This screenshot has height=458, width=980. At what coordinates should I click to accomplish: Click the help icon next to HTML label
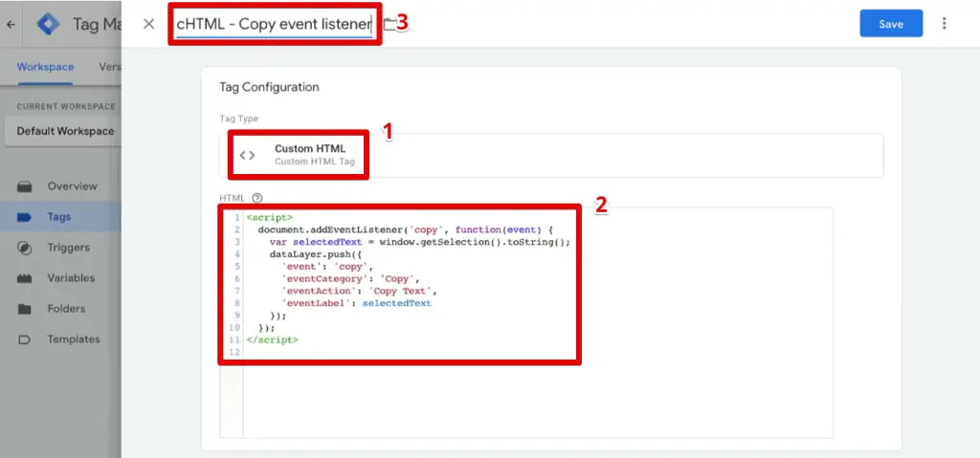point(256,197)
